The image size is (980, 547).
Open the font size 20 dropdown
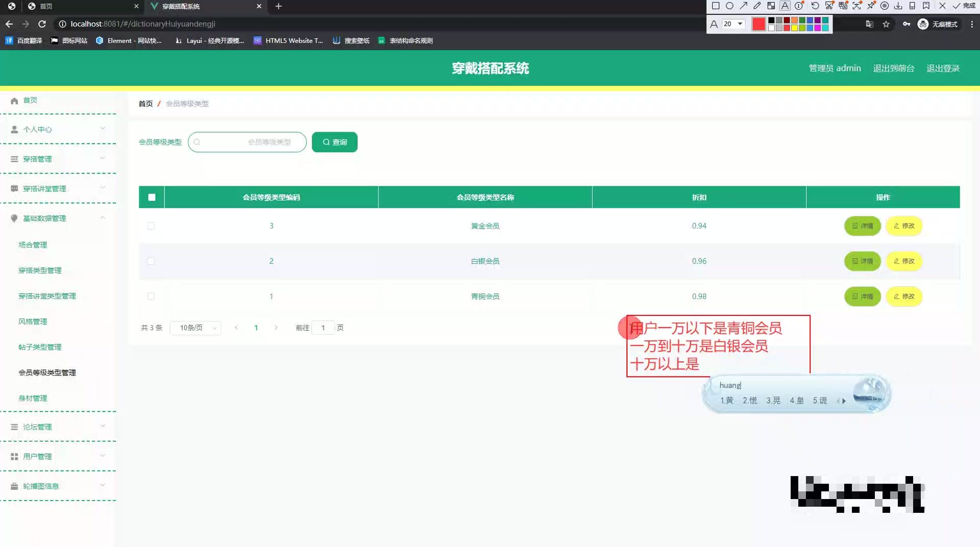coord(733,24)
